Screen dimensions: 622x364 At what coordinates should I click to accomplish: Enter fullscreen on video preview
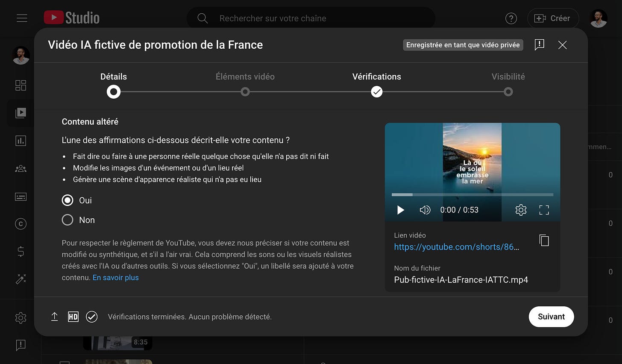(x=544, y=210)
